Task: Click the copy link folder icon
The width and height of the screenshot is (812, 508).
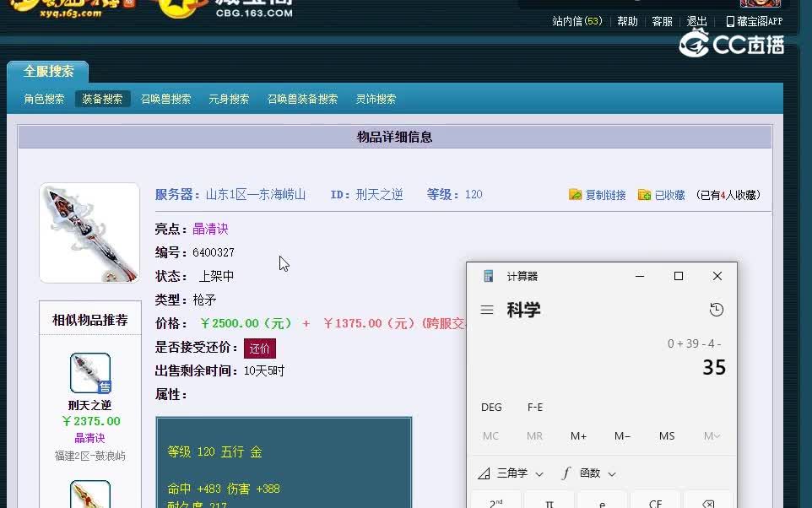Action: pos(576,195)
